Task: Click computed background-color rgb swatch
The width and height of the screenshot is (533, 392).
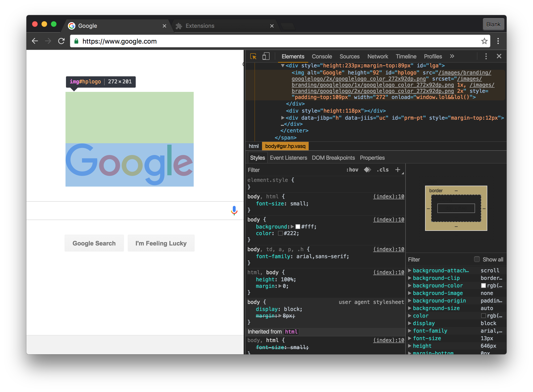Action: pos(484,286)
